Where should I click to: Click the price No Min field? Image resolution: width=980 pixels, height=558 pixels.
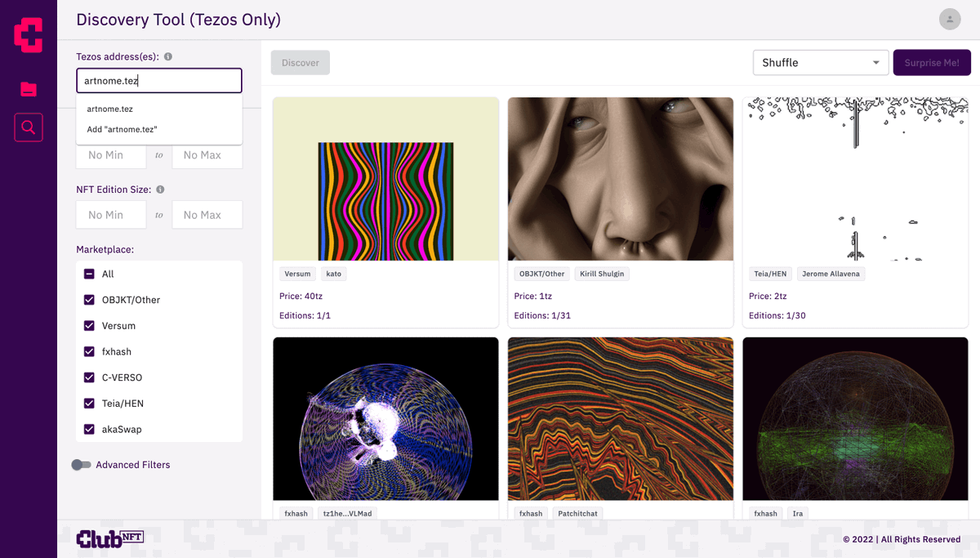pyautogui.click(x=111, y=155)
